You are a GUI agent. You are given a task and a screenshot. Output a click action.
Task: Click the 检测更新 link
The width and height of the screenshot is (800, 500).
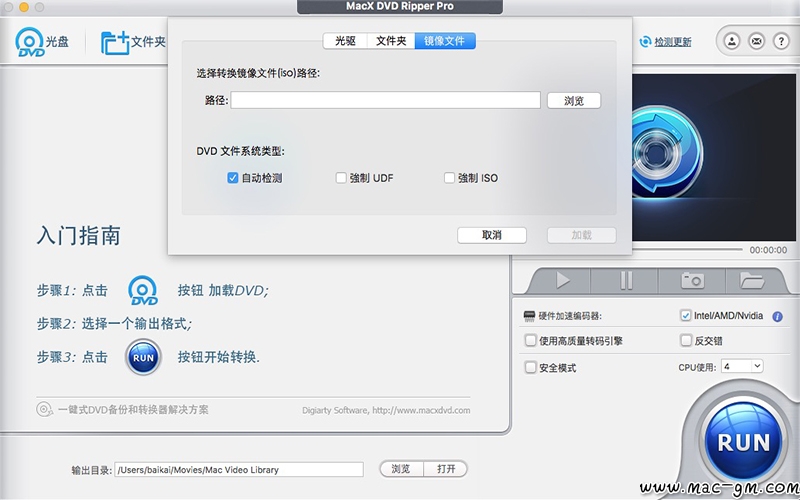672,42
